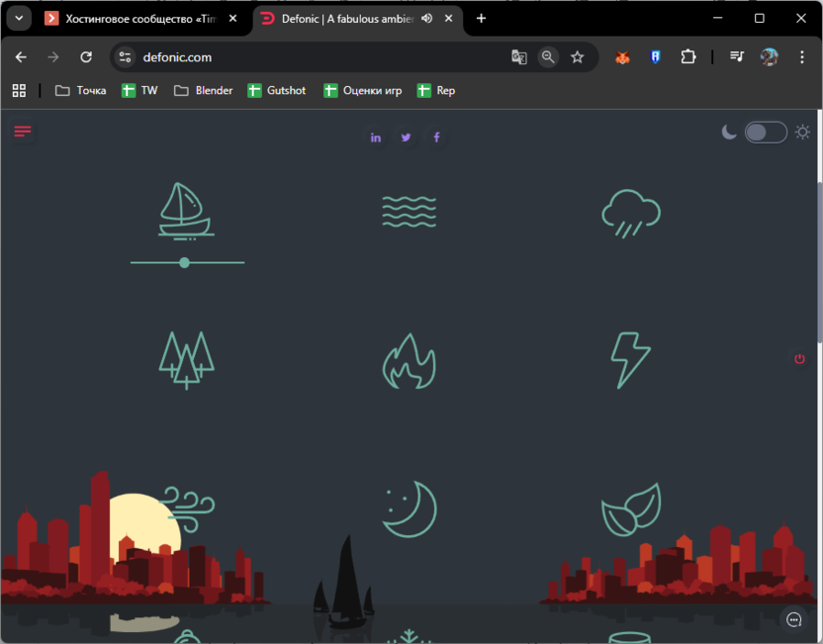Mute the Defonic tab audio icon
Image resolution: width=823 pixels, height=644 pixels.
coord(426,19)
